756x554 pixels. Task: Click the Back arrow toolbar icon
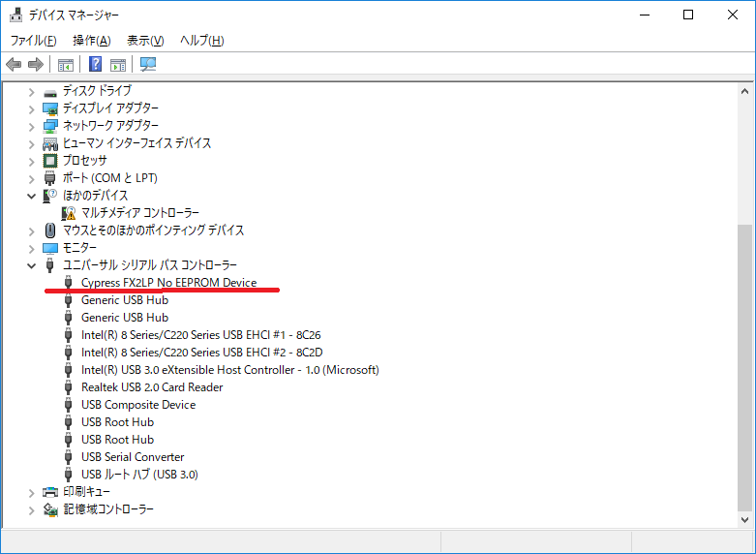pyautogui.click(x=14, y=64)
